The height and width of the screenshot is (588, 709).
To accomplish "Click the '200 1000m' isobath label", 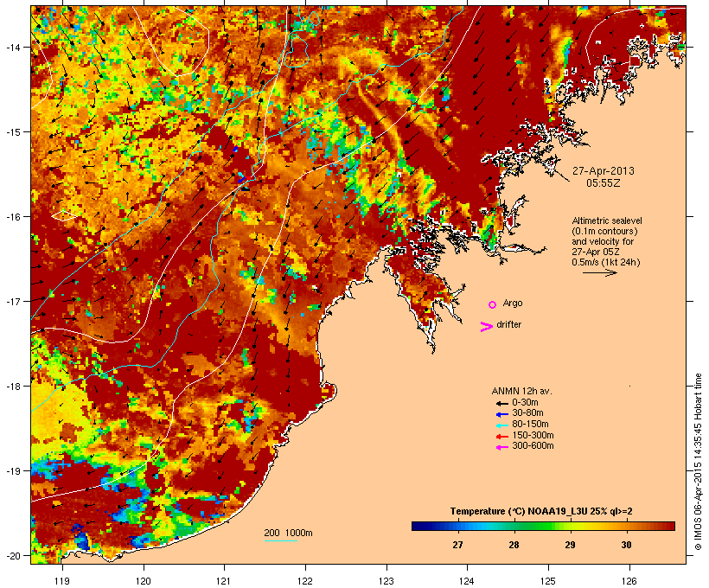I will tap(288, 533).
